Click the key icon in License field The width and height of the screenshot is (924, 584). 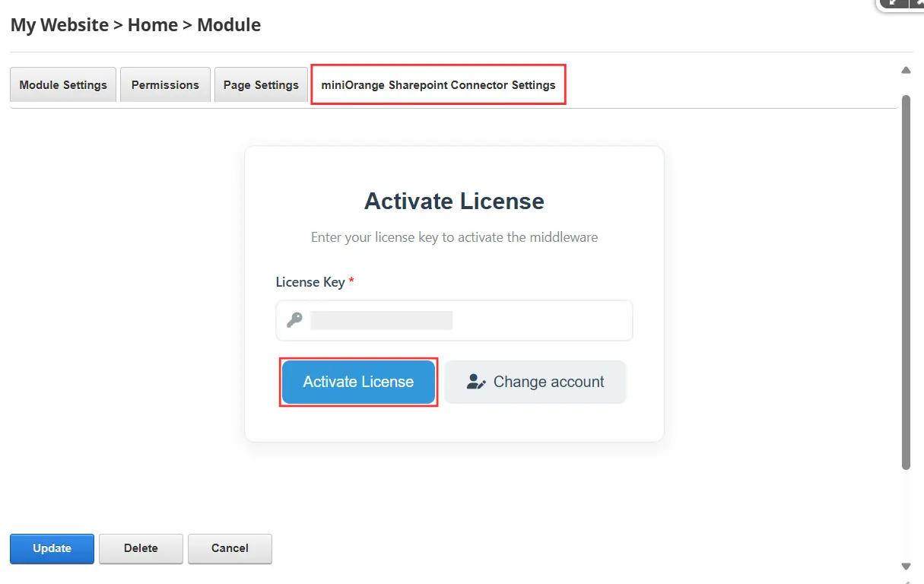294,320
